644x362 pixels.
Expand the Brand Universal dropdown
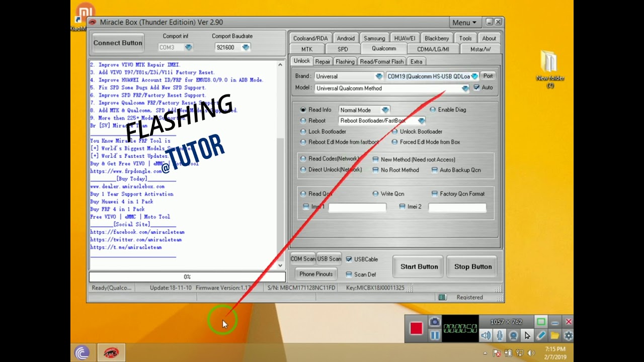tap(379, 76)
